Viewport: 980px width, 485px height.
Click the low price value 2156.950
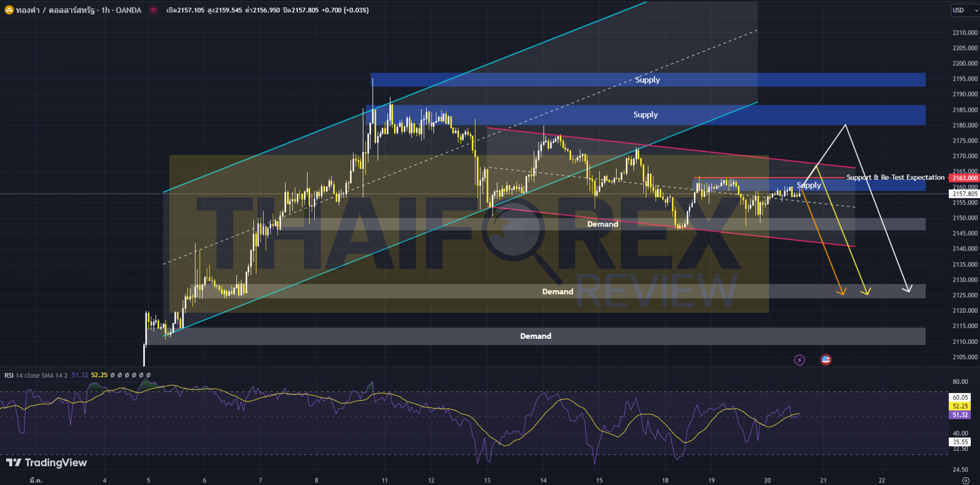266,10
